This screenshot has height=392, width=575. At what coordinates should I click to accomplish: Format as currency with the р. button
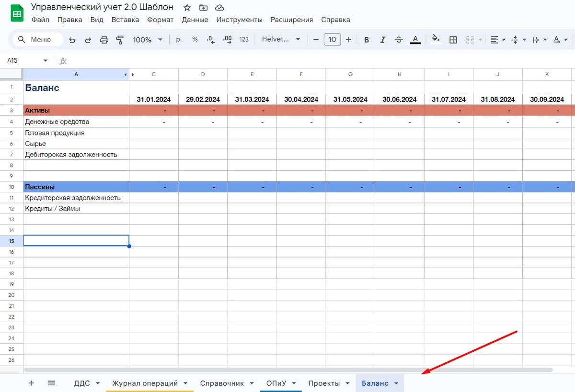pyautogui.click(x=179, y=40)
